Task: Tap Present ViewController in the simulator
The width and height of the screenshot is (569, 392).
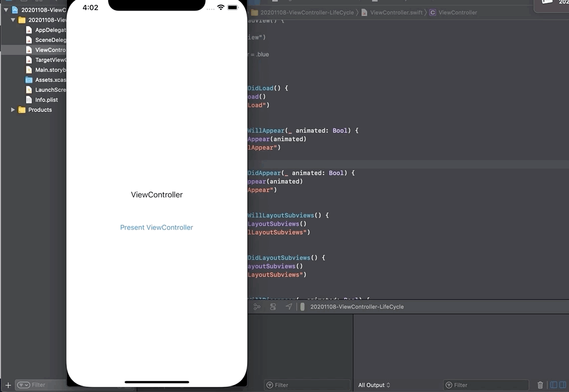Action: coord(156,227)
